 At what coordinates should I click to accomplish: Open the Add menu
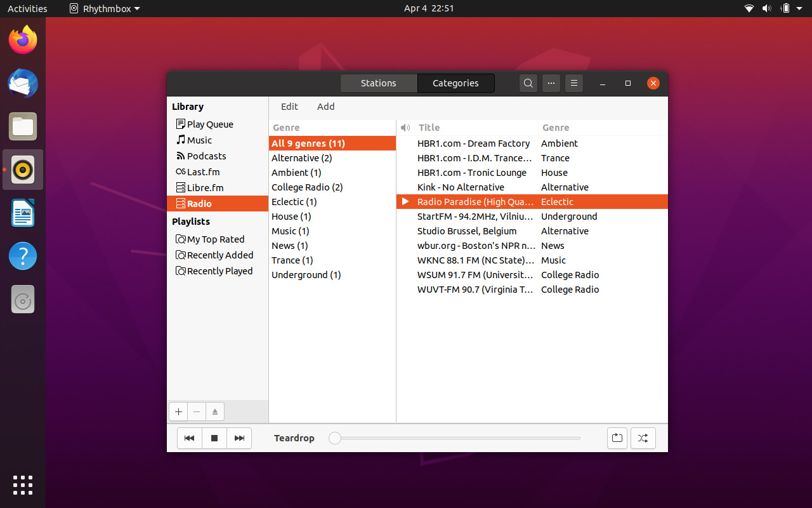(325, 106)
